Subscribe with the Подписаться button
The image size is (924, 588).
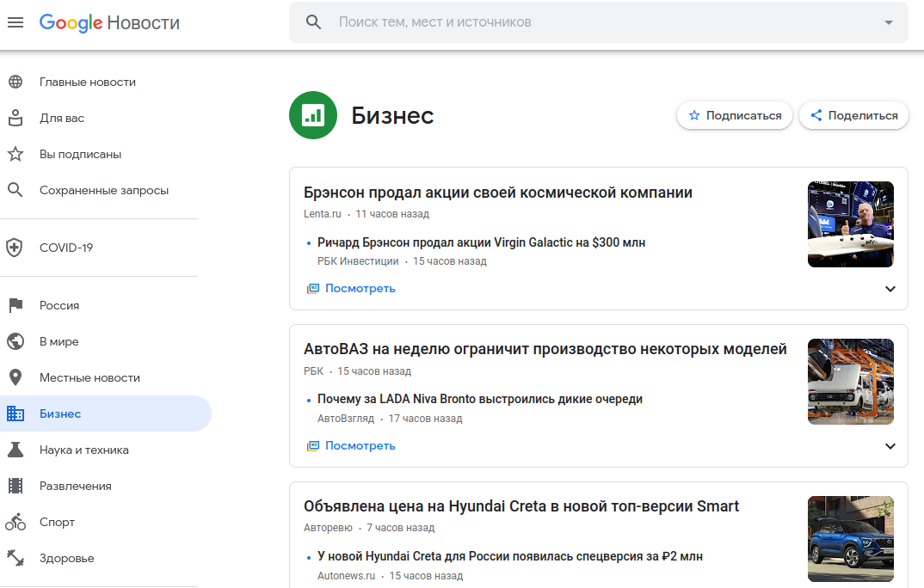pos(735,115)
